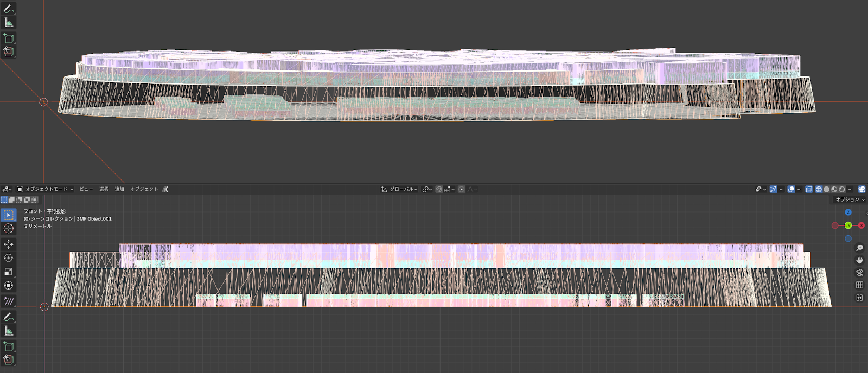Image resolution: width=868 pixels, height=373 pixels.
Task: Select the Scale tool
Action: (x=9, y=272)
